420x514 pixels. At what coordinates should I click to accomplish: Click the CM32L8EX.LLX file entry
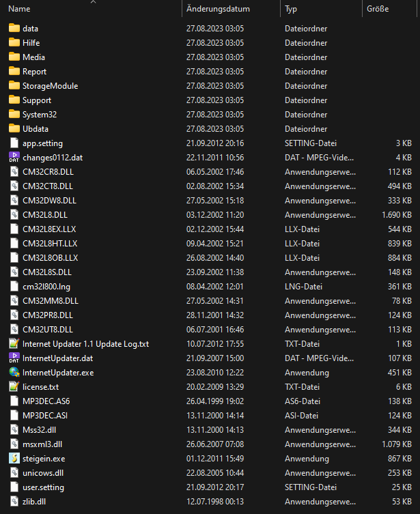50,229
